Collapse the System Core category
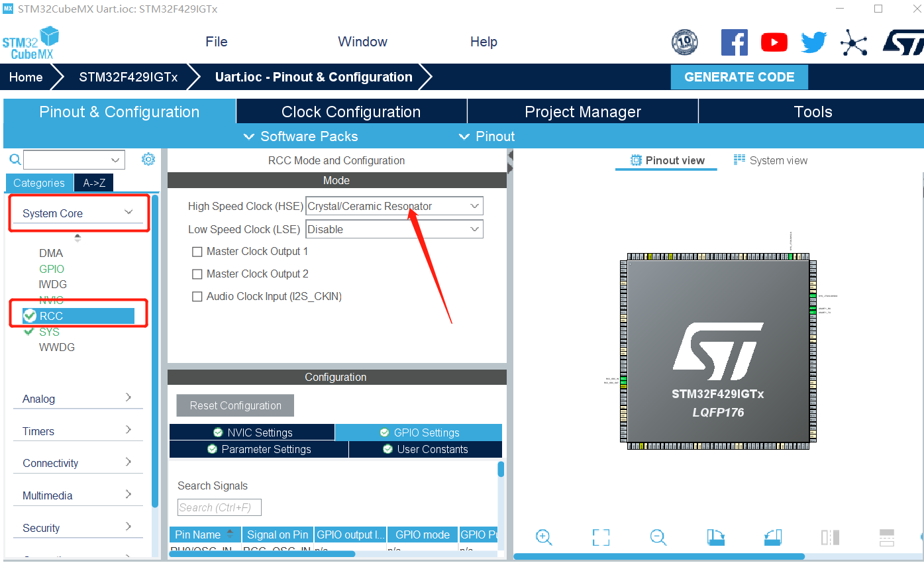 coord(78,213)
